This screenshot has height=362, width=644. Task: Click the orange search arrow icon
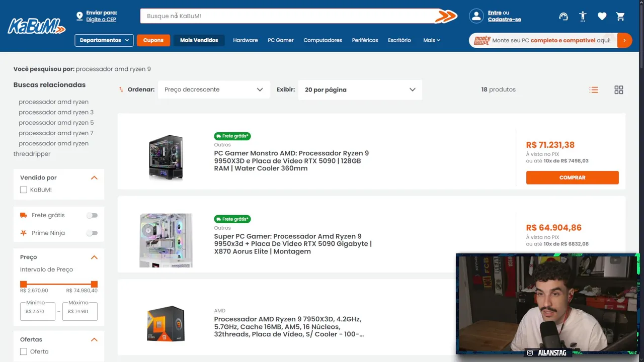[x=446, y=16]
